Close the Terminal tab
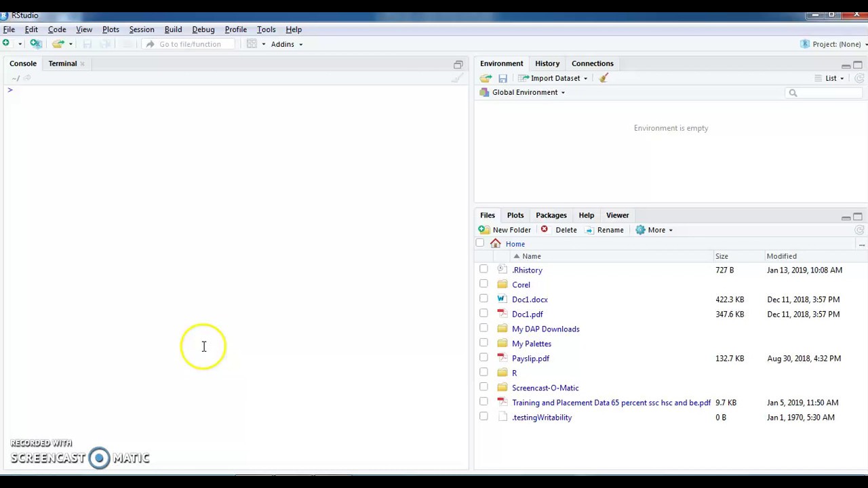Screen dimensions: 868x488 (82, 64)
